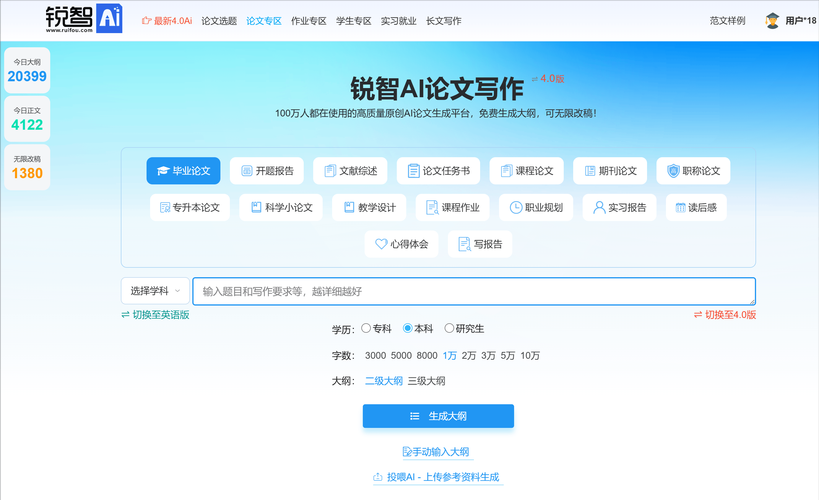Click the edit icon beside 手动输入大纲

click(x=407, y=451)
